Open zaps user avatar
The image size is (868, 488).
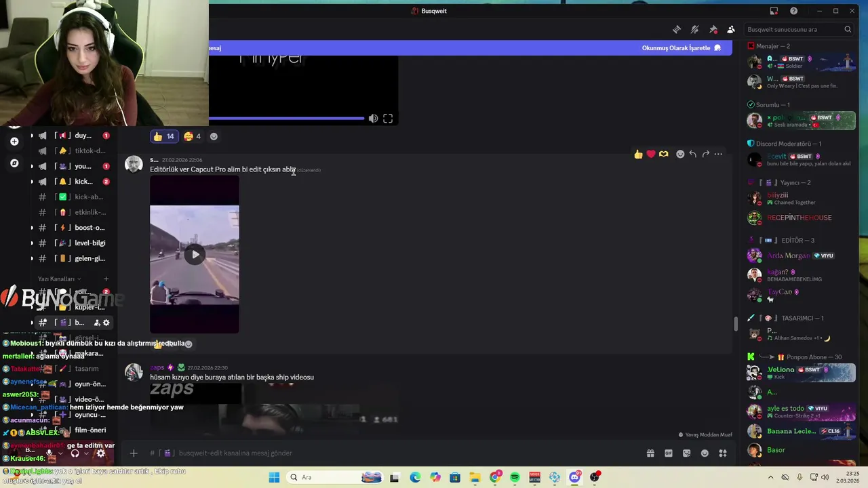click(134, 372)
